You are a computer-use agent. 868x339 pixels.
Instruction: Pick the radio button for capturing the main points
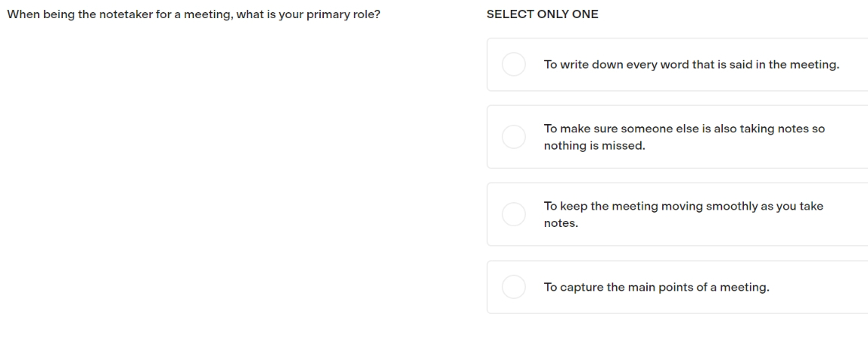point(514,287)
